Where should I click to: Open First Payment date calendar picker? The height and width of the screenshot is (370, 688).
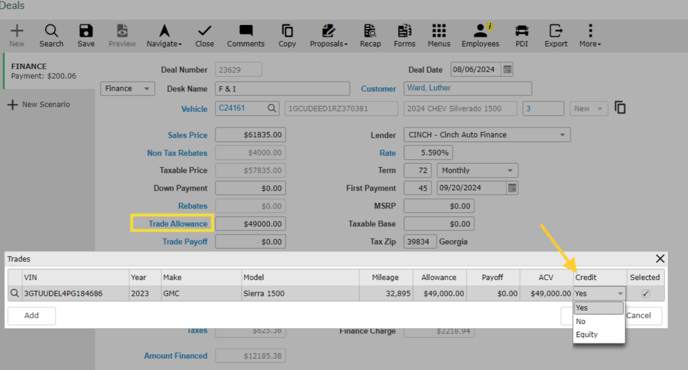pos(512,188)
